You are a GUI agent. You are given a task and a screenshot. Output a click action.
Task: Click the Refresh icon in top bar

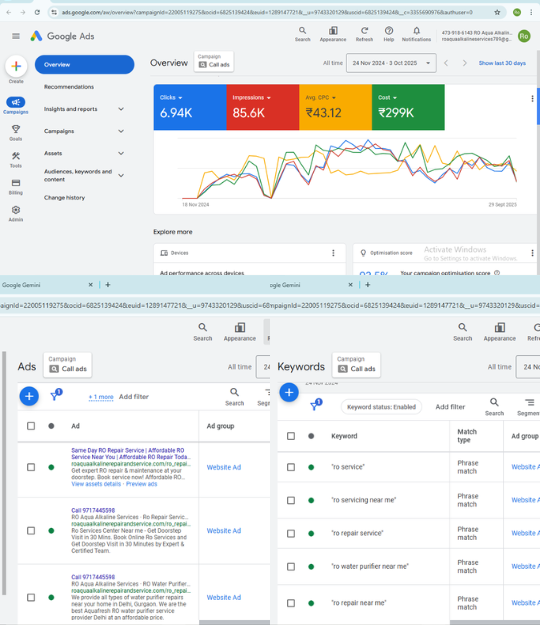click(364, 31)
